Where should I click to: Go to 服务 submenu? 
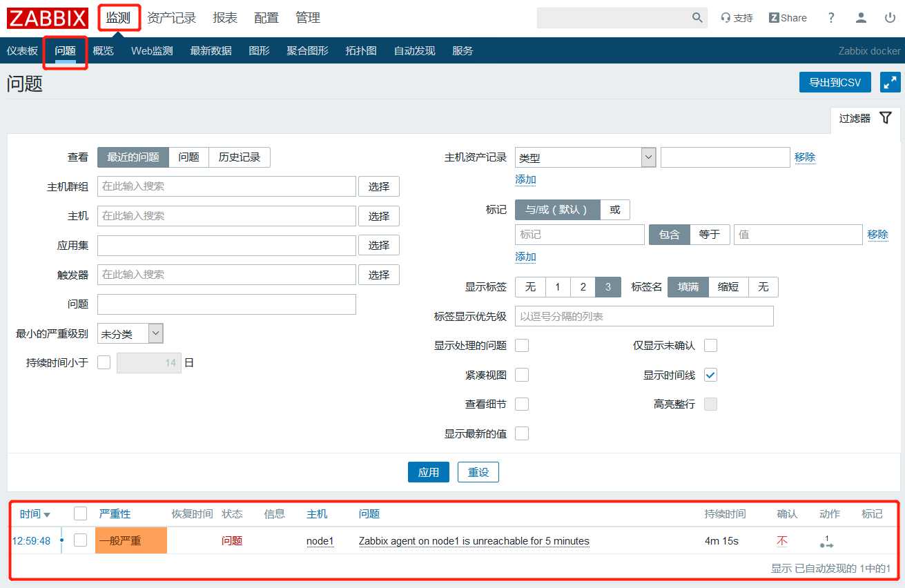click(x=463, y=50)
